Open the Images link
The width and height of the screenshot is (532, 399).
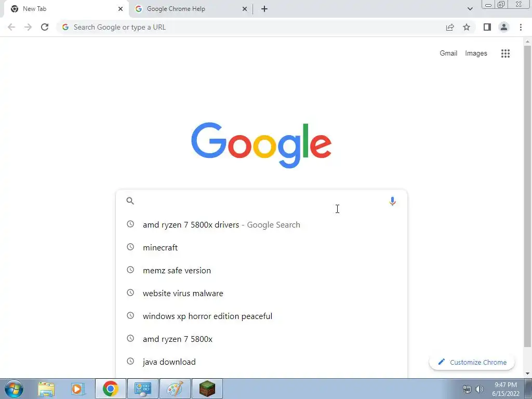click(x=476, y=54)
